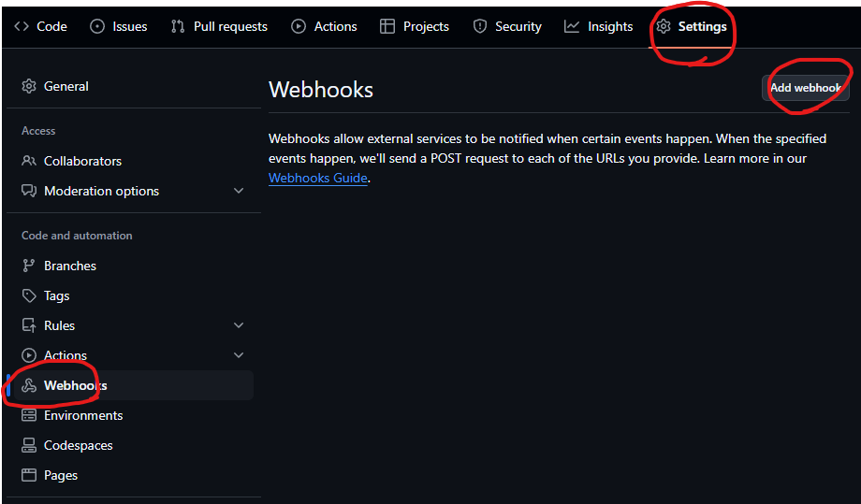Click the General gear icon in sidebar
Image resolution: width=861 pixels, height=504 pixels.
point(29,86)
